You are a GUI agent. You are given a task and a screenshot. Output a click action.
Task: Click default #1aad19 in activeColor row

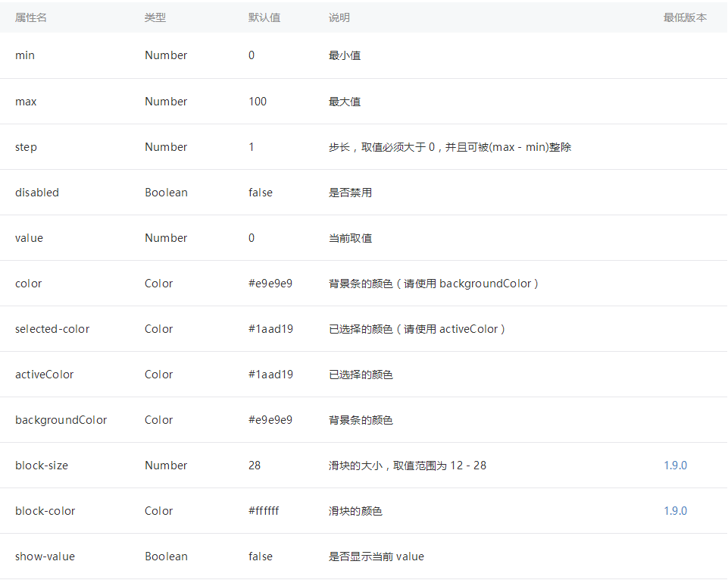pyautogui.click(x=270, y=375)
